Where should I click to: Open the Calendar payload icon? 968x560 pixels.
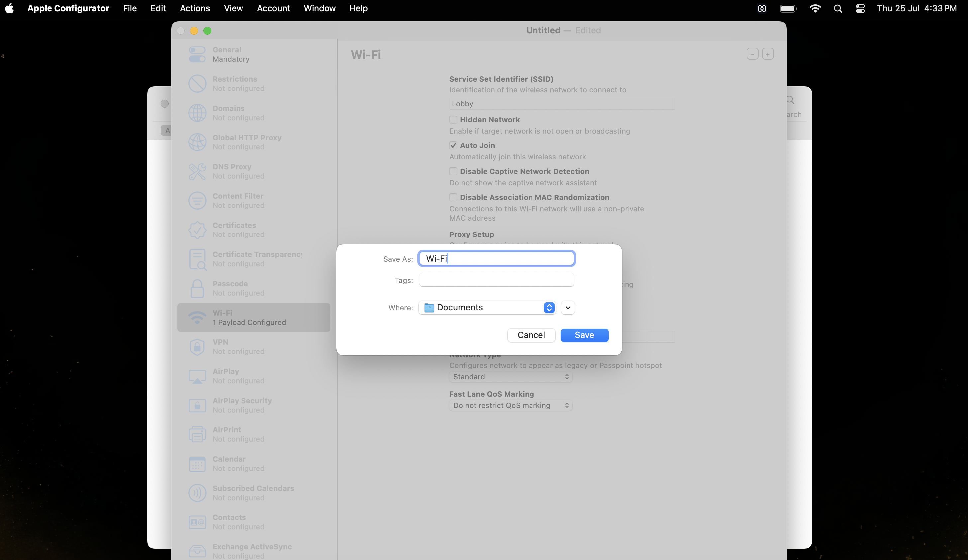pyautogui.click(x=197, y=464)
